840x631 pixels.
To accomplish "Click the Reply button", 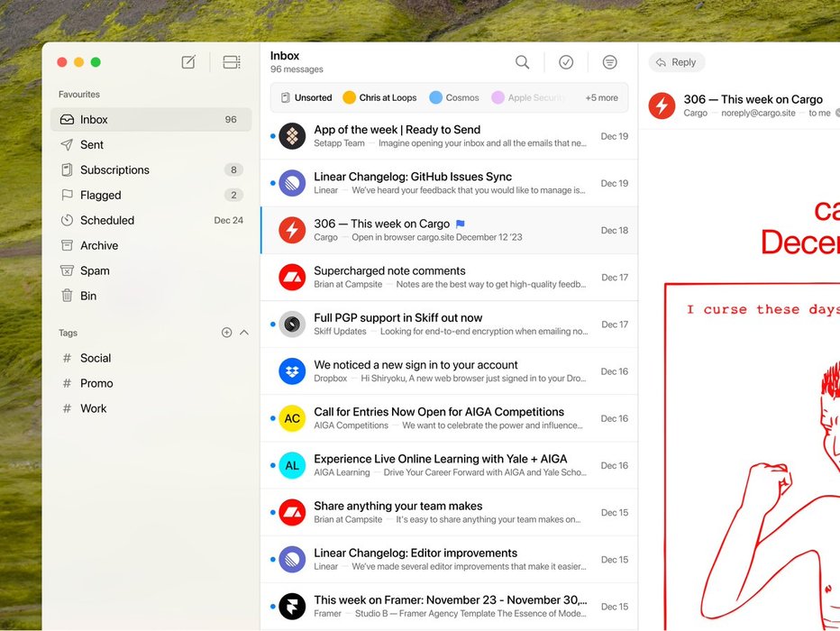I will click(x=677, y=62).
